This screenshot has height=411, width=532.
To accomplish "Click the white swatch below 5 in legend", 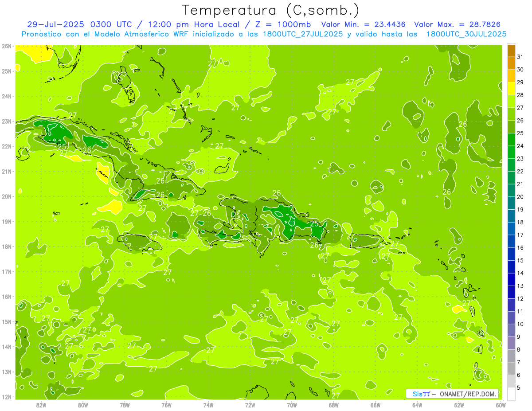I will coord(511,394).
